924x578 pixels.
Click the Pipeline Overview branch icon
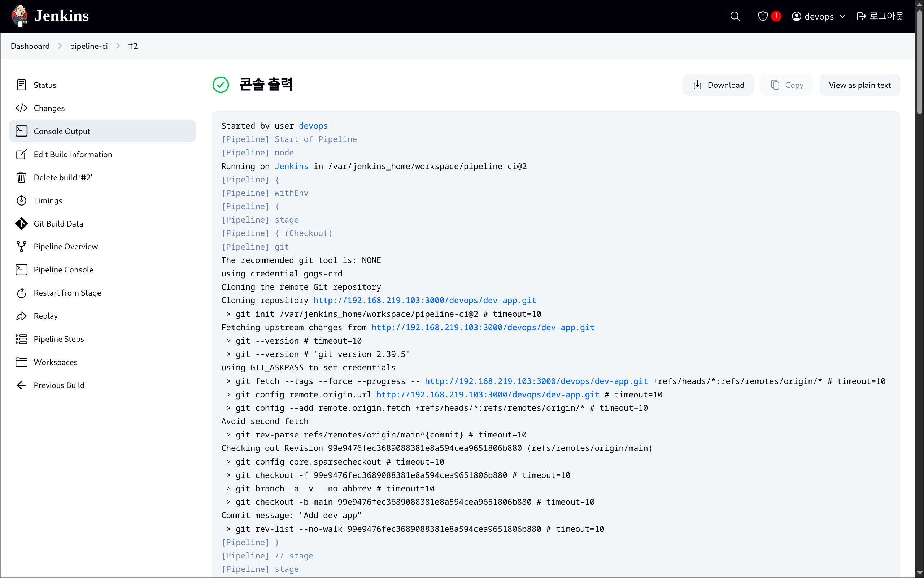coord(21,247)
